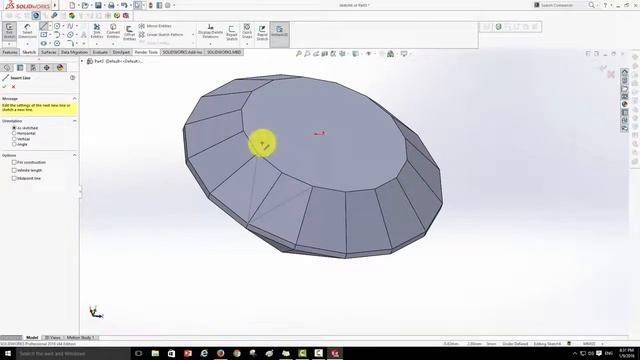Image resolution: width=640 pixels, height=360 pixels.
Task: Click the Rebuild traffic light icon
Action: click(x=150, y=5)
